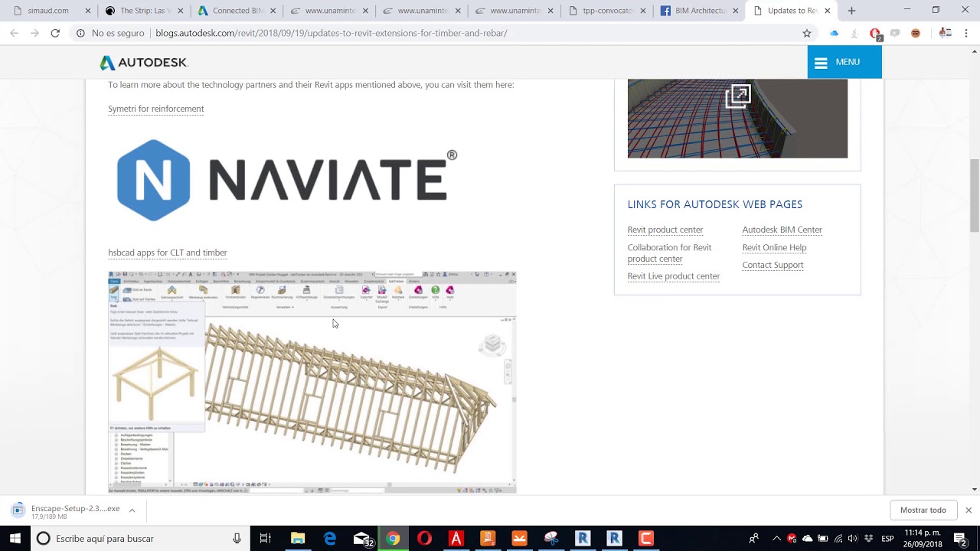Image resolution: width=980 pixels, height=551 pixels.
Task: Open the blue MENU button
Action: [844, 62]
